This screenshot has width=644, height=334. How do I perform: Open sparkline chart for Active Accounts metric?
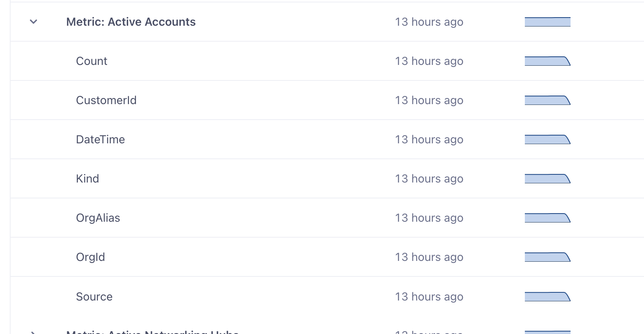pos(547,22)
